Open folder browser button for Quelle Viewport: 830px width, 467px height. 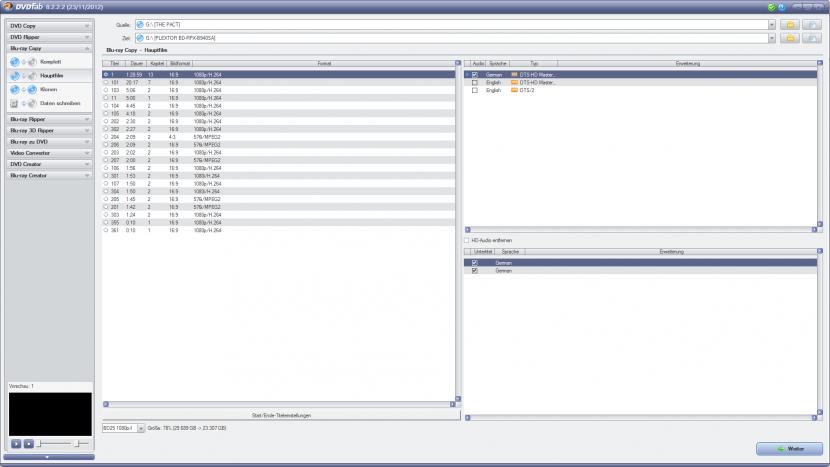tap(790, 25)
